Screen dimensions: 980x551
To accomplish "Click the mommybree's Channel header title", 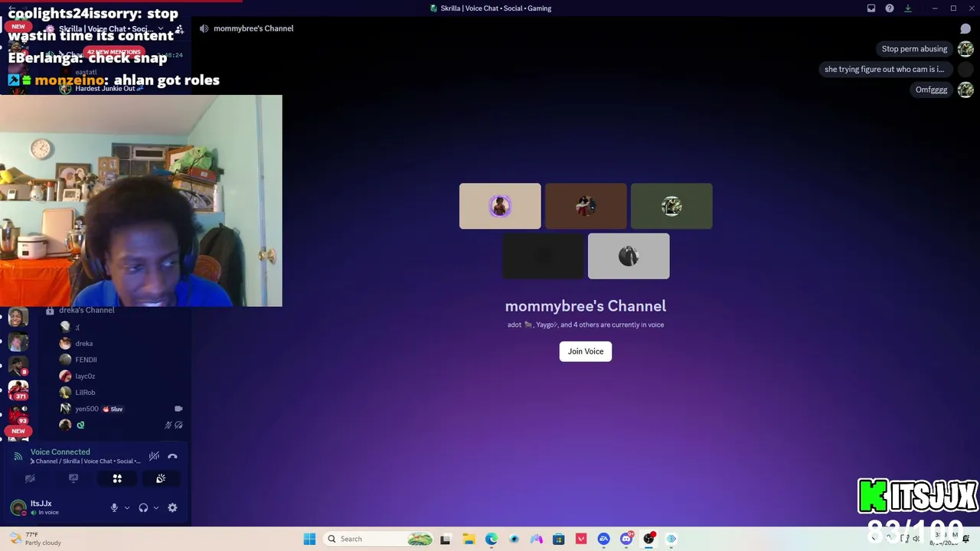I will coord(253,28).
